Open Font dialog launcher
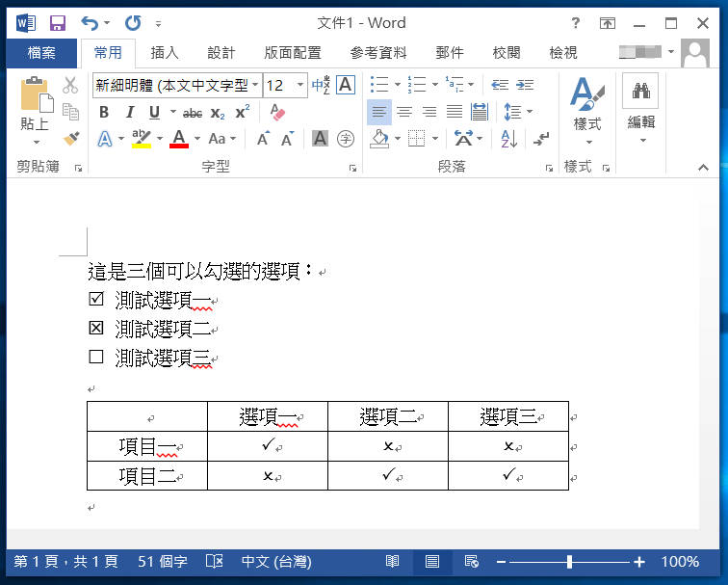 click(x=352, y=169)
